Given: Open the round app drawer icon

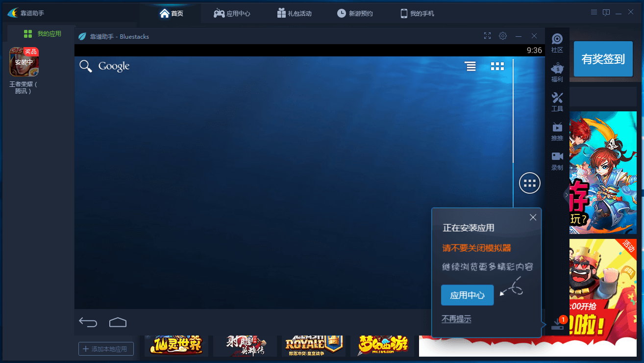Looking at the screenshot, I should pos(529,183).
